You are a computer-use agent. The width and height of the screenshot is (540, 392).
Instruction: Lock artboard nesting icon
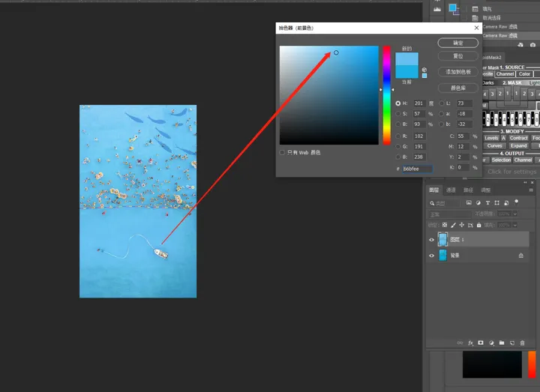470,225
